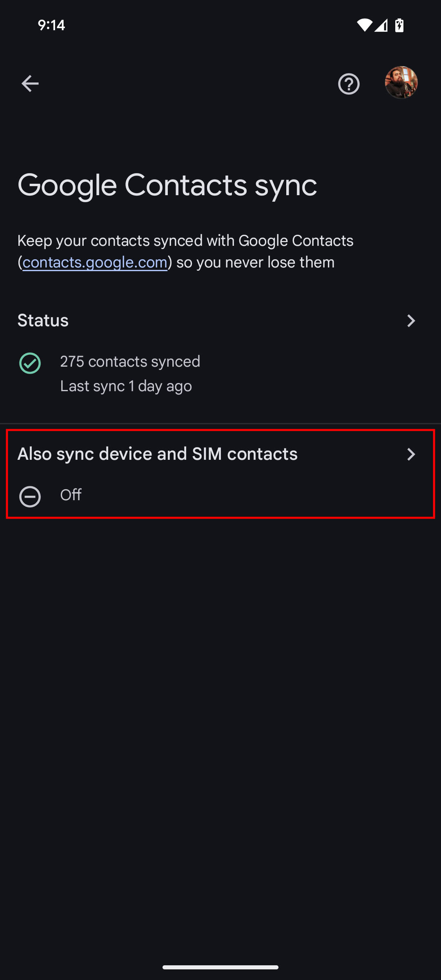Tap the battery charging indicator
The image size is (441, 980).
pos(398,25)
